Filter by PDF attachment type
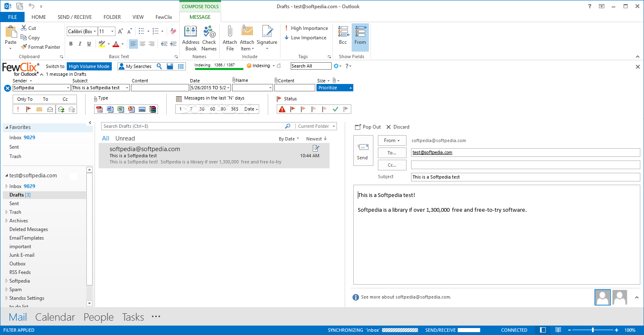Viewport: 644px width, 335px height. 99,109
